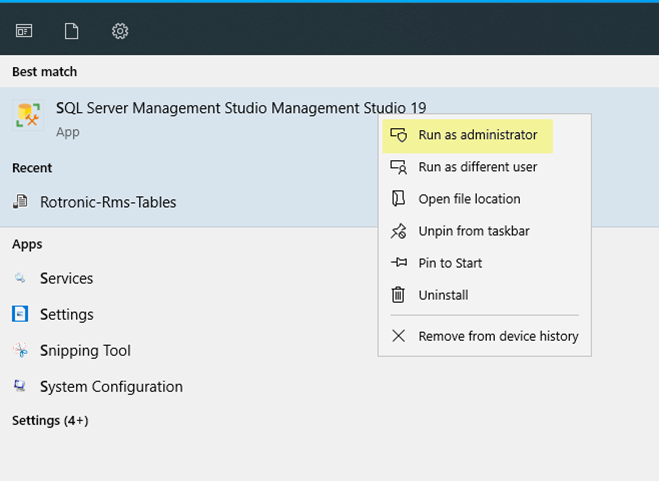Click the Snipping Tool scissors icon

click(20, 350)
